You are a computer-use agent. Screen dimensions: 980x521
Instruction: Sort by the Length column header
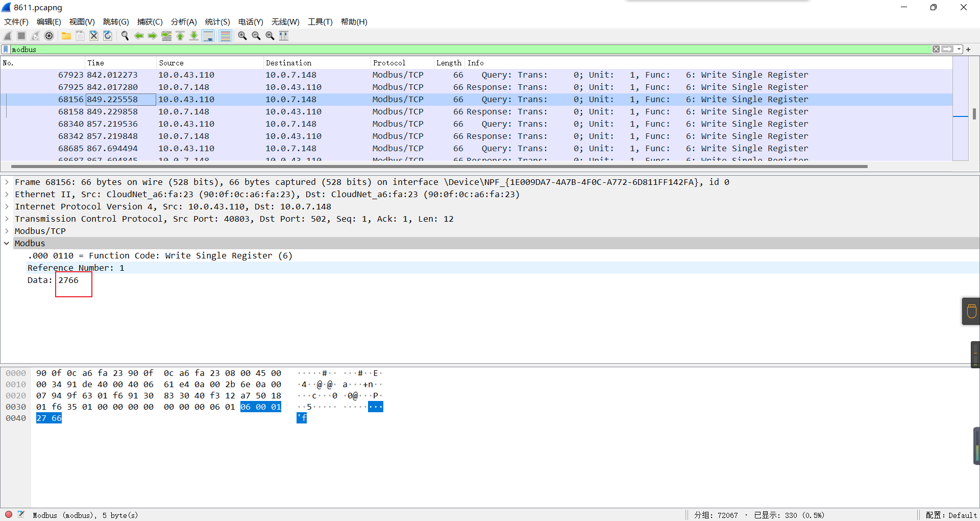[x=449, y=63]
